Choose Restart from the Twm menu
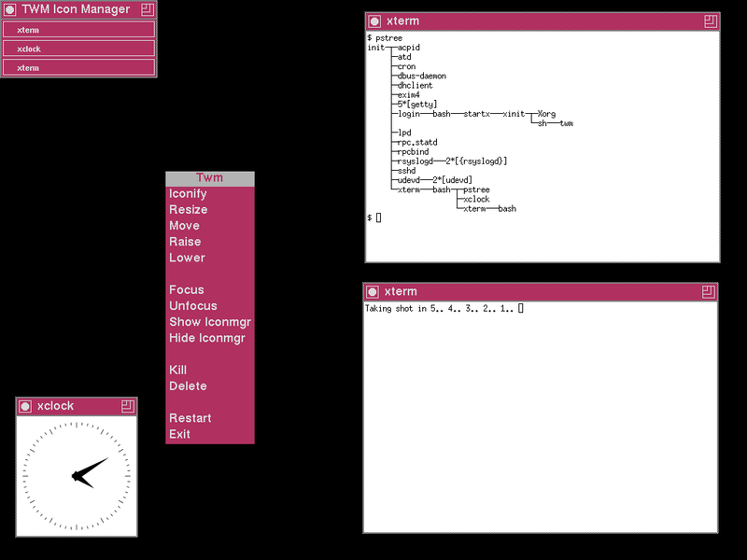The image size is (747, 560). click(x=190, y=417)
